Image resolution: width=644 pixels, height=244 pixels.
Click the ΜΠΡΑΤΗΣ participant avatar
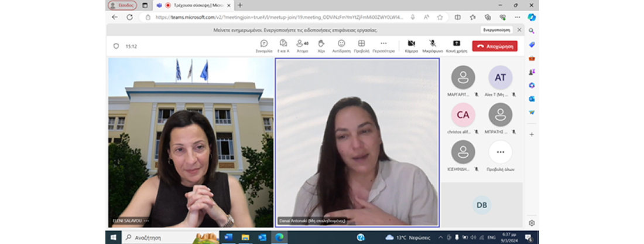[500, 115]
